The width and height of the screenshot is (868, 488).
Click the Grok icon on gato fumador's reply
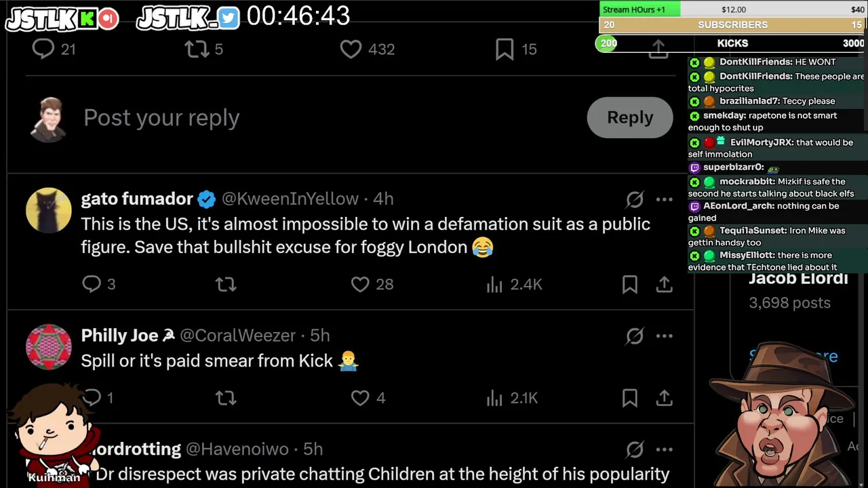pyautogui.click(x=635, y=199)
